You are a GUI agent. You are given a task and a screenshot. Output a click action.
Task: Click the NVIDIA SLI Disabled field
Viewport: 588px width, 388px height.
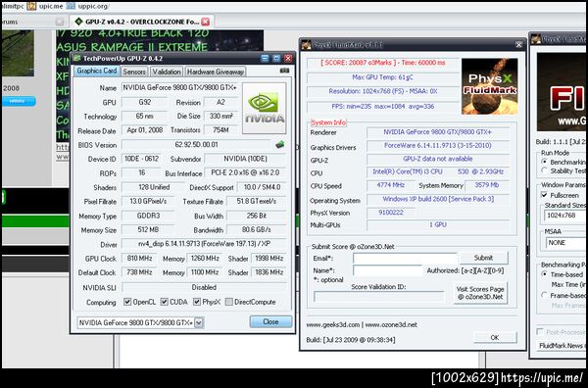(204, 287)
